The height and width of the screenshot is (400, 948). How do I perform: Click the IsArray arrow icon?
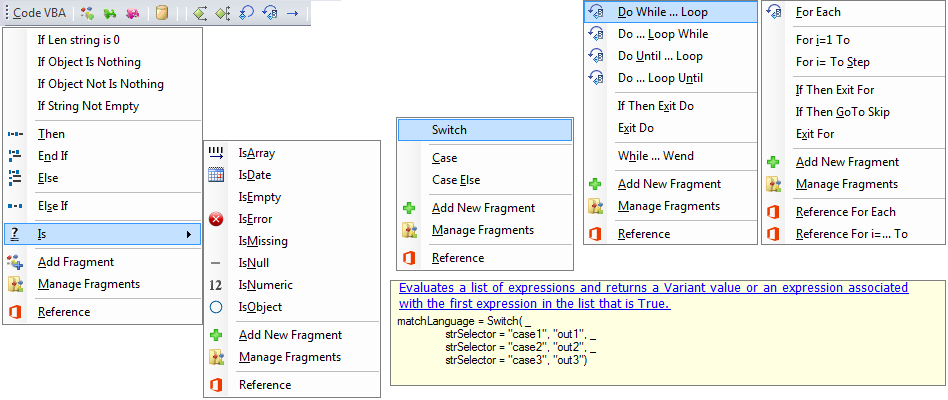click(x=216, y=153)
